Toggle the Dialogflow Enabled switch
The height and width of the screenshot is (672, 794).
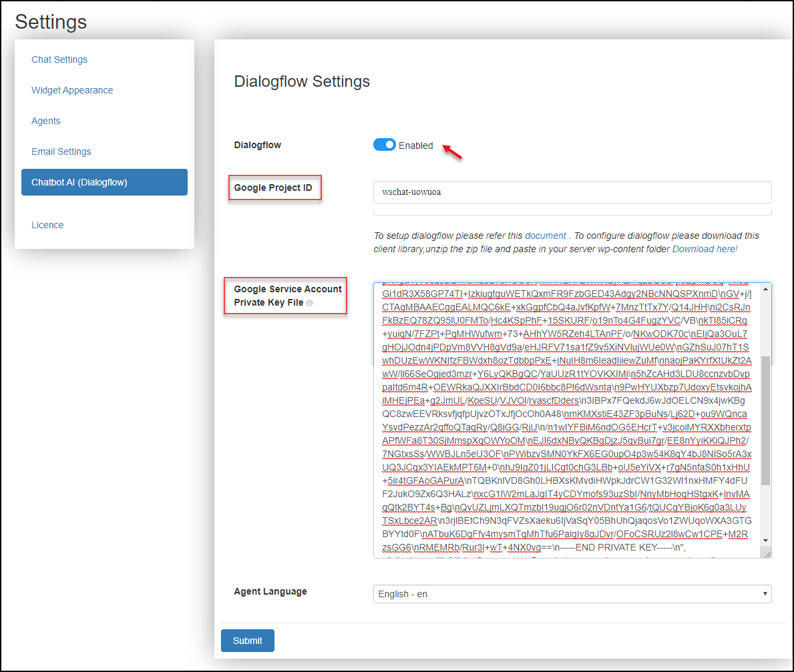point(385,145)
